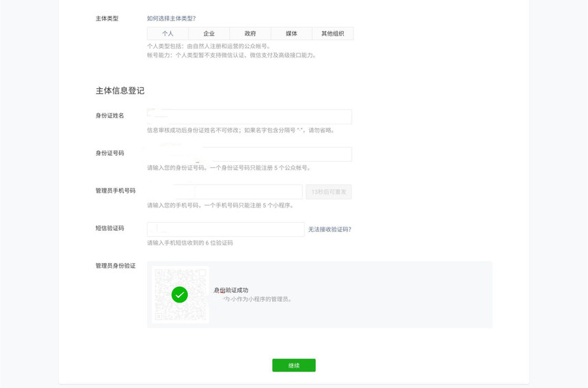
Task: Click the 请输入您的身份证号码 hint
Action: tap(229, 168)
